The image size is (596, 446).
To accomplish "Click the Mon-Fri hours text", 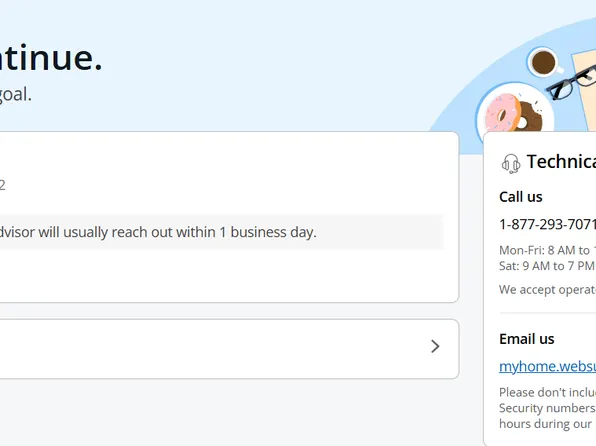I will tap(547, 250).
